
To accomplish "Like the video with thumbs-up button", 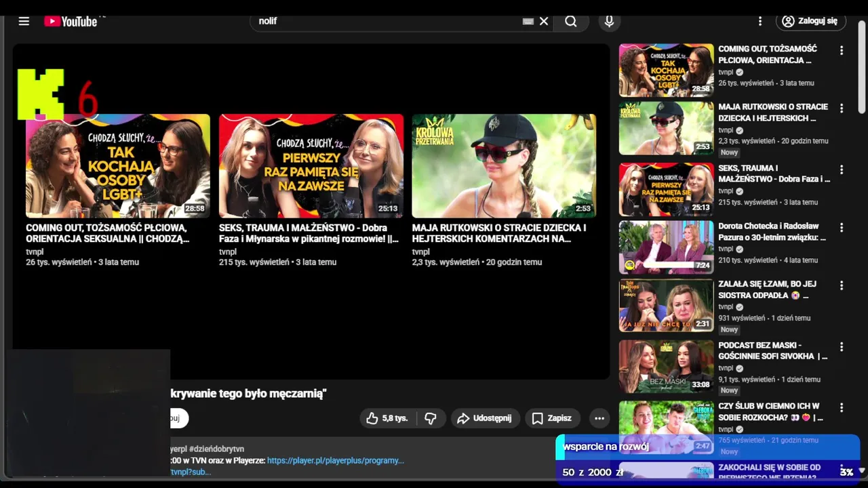I will click(x=387, y=418).
